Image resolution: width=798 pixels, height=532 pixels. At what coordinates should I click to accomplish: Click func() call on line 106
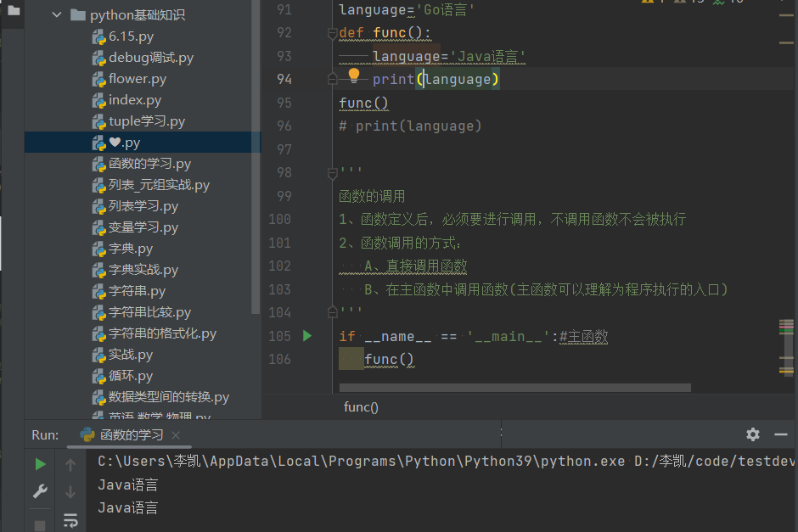click(x=390, y=360)
